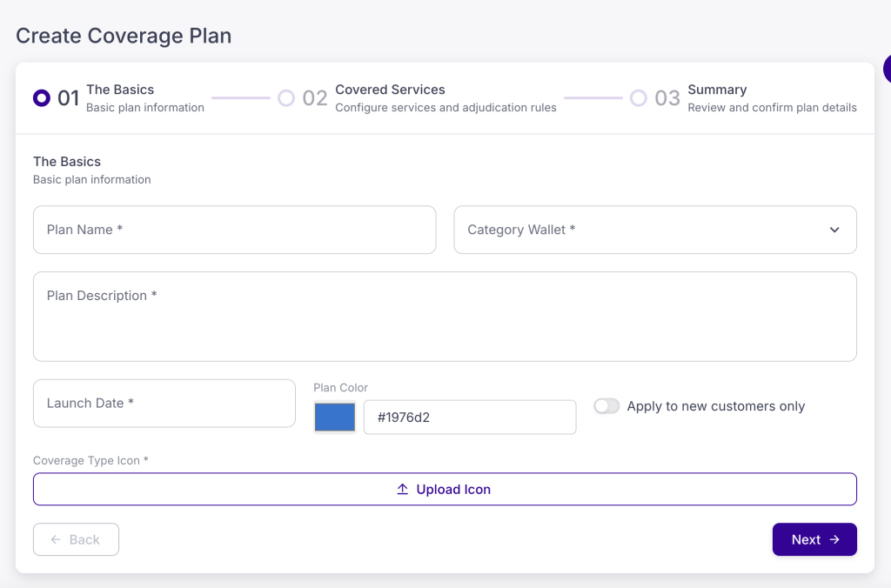Viewport: 891px width, 588px height.
Task: Click the right arrow icon in Next
Action: (834, 539)
